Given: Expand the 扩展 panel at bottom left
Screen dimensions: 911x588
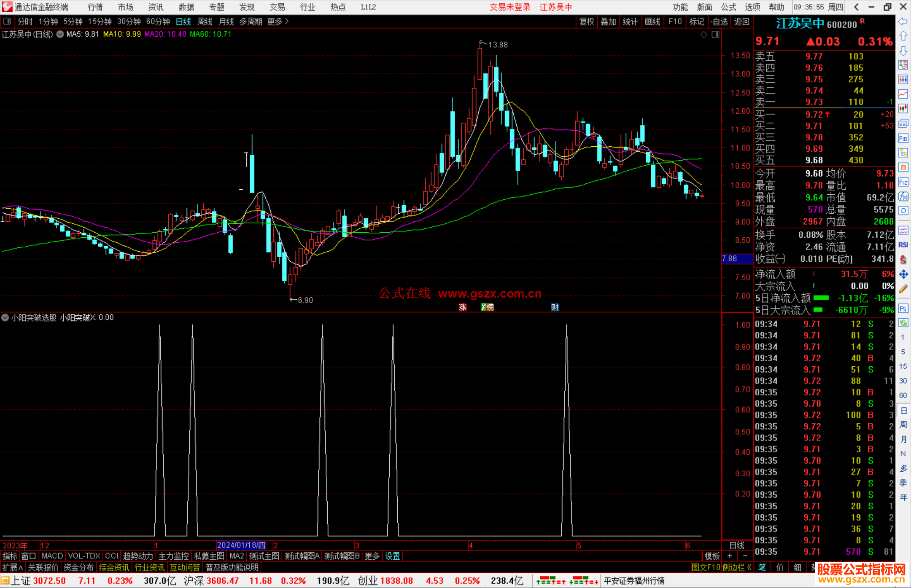Looking at the screenshot, I should [x=12, y=567].
